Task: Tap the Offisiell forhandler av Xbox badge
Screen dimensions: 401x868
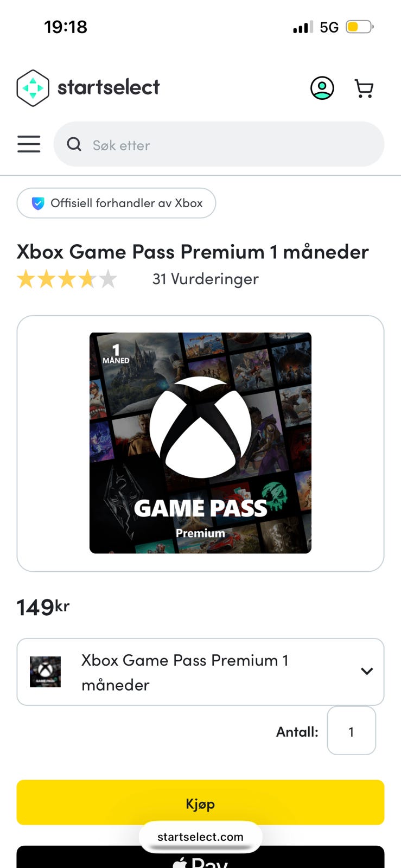Action: coord(116,203)
